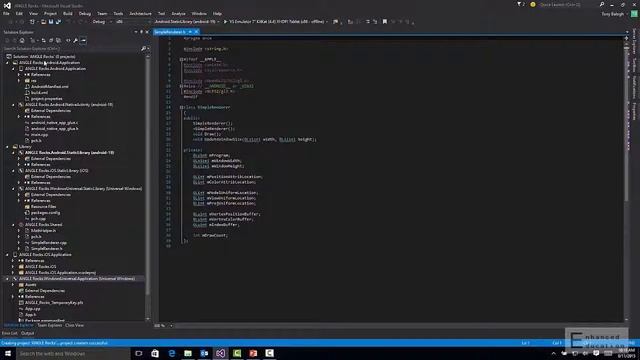Collapse ANGLE Rocks.iOS.Application project node
This screenshot has width=640, height=360.
[7, 255]
